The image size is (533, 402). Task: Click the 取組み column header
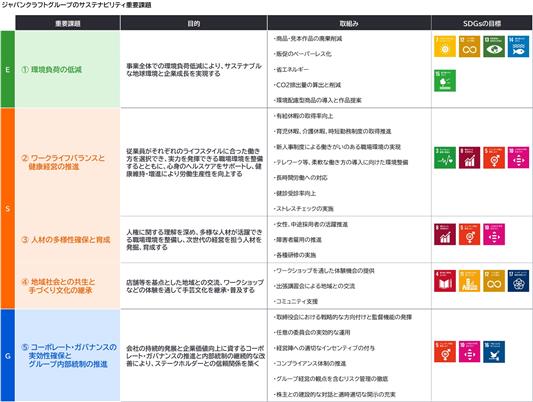[x=349, y=23]
